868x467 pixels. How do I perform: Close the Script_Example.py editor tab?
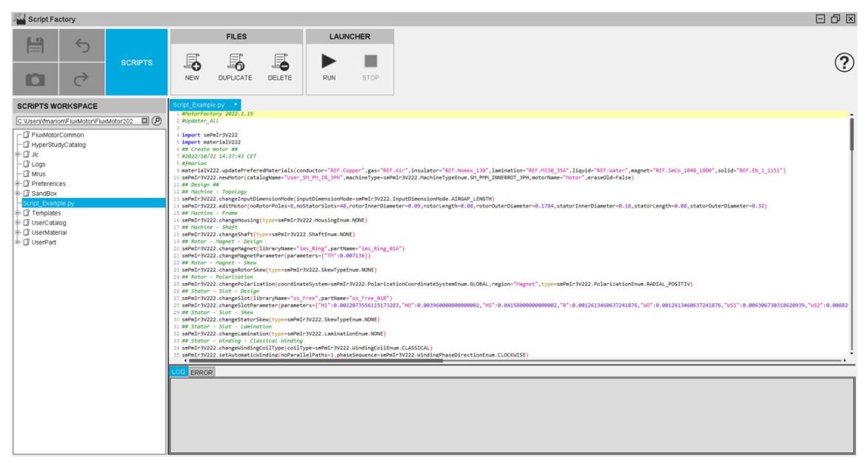[236, 105]
